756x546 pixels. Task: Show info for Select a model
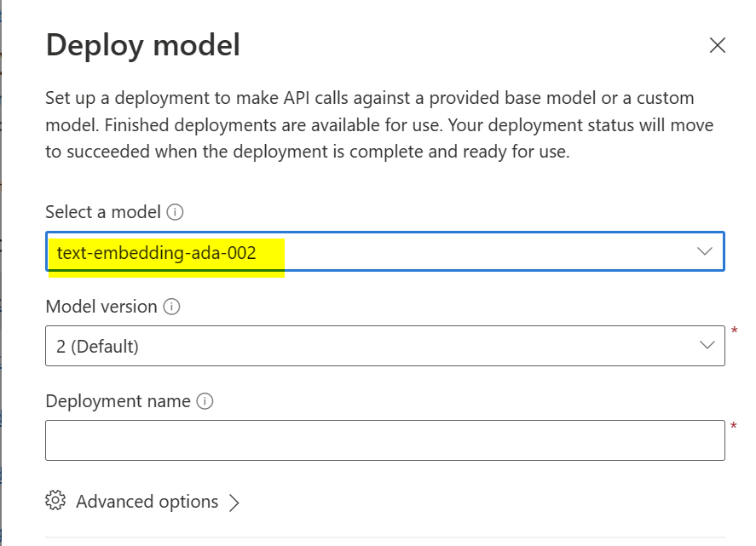pyautogui.click(x=175, y=212)
